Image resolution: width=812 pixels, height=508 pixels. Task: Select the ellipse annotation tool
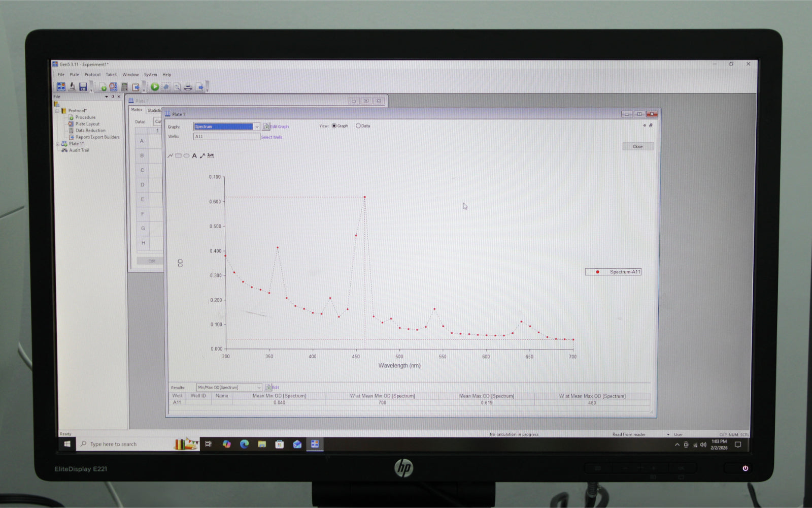pyautogui.click(x=186, y=156)
